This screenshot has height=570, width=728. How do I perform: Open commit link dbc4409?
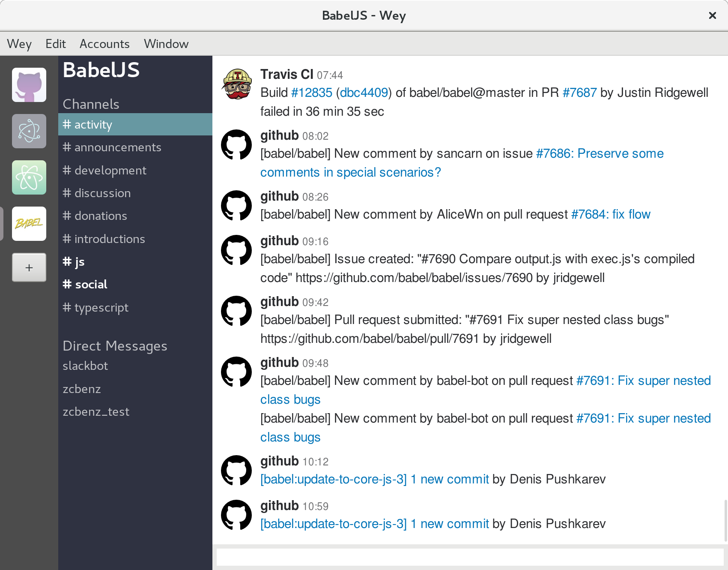[x=364, y=93]
